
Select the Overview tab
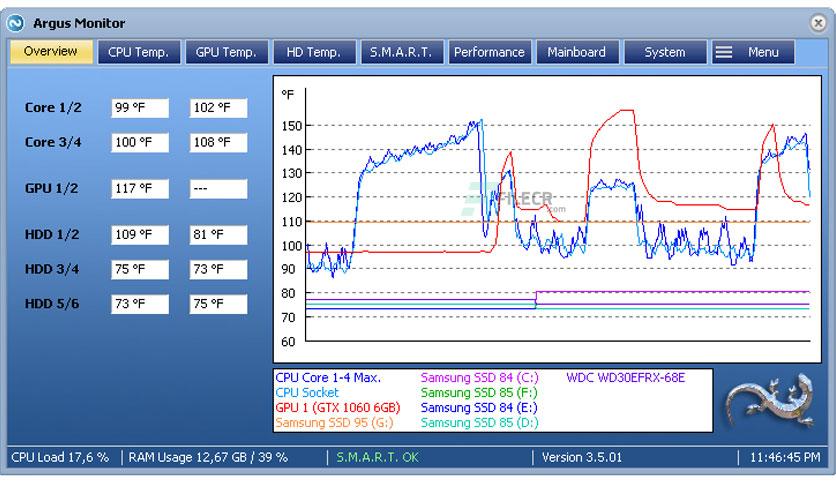point(51,52)
